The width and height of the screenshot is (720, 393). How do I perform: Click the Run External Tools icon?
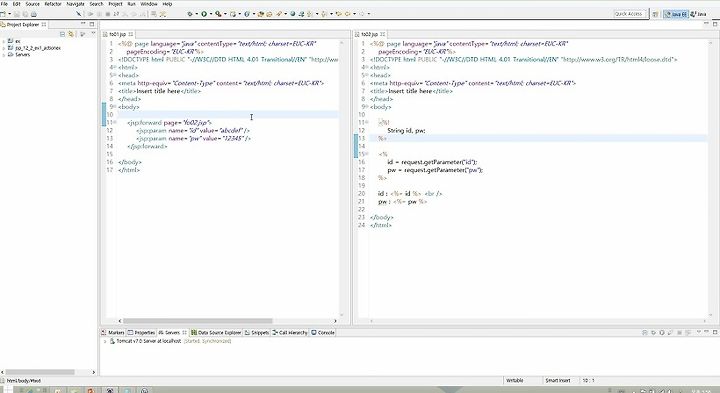218,14
